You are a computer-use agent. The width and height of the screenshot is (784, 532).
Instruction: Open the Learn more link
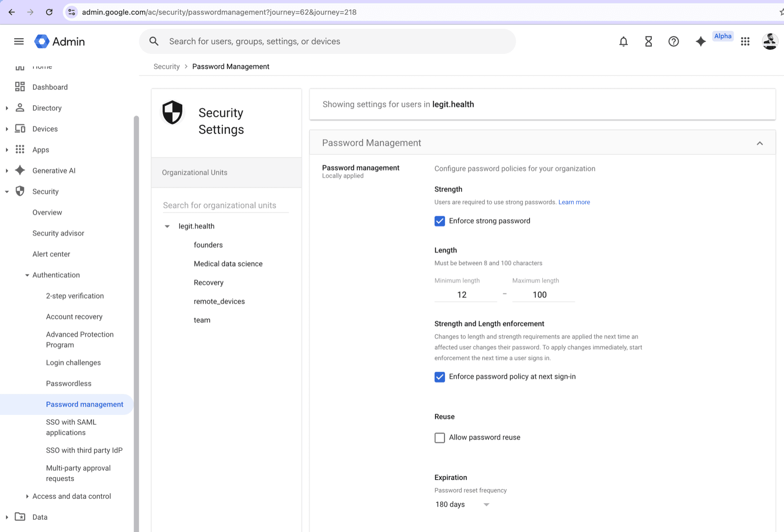[574, 202]
